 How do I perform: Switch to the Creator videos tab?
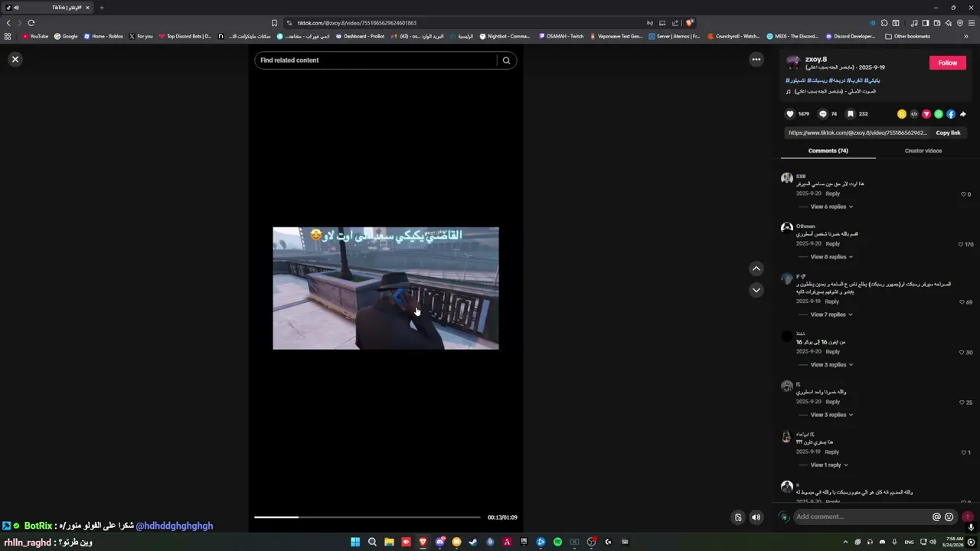(x=923, y=151)
